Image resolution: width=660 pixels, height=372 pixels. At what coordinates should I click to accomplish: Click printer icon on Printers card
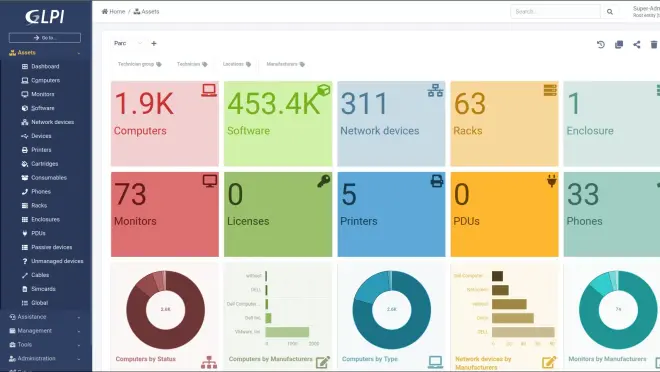click(x=437, y=181)
